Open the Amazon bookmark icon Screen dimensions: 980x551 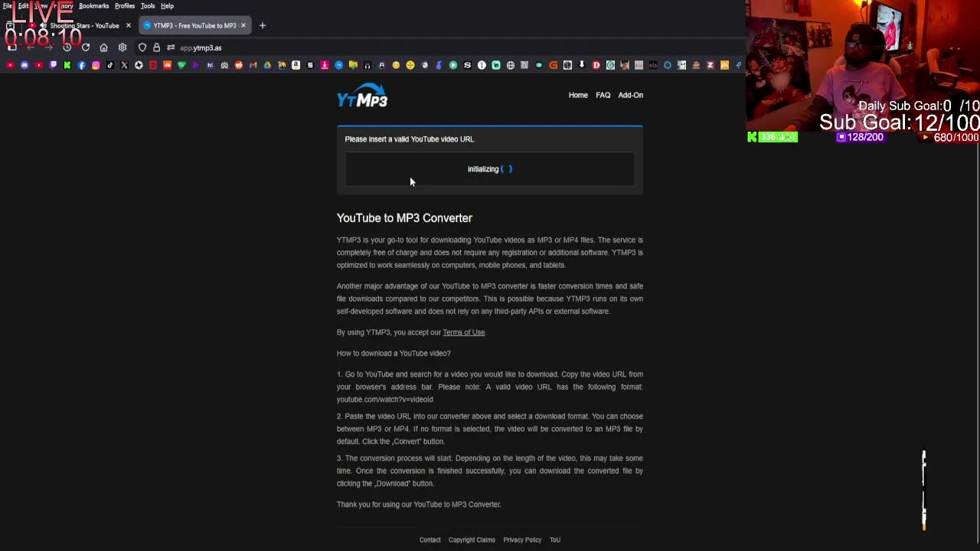coord(296,65)
